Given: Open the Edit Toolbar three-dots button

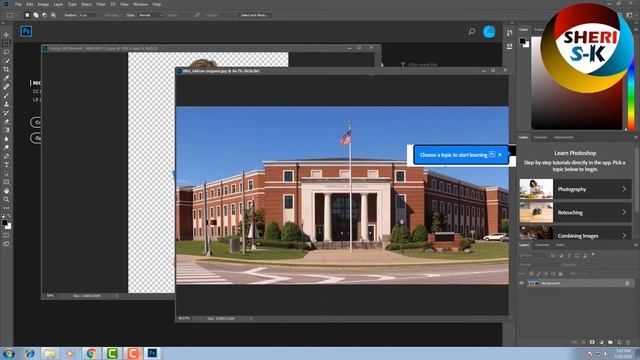Looking at the screenshot, I should [6, 208].
